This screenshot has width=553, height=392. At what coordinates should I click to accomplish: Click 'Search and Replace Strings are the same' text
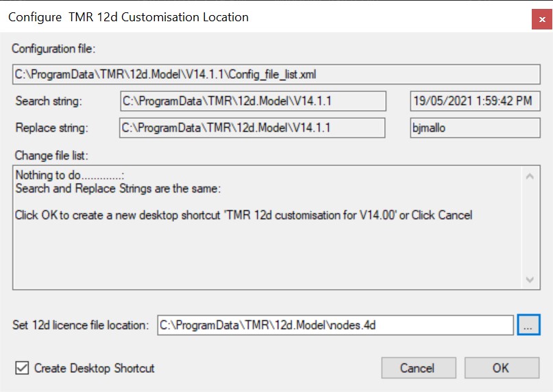pos(118,188)
